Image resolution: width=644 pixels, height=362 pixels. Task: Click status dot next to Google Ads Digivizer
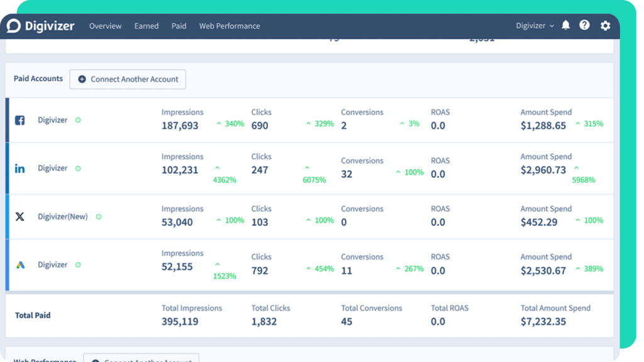(x=78, y=265)
